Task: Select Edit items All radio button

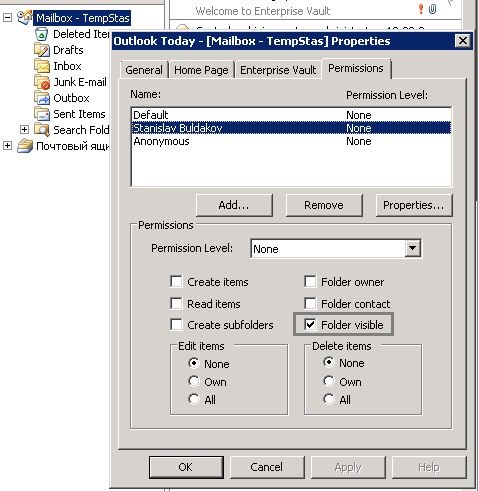Action: point(194,399)
